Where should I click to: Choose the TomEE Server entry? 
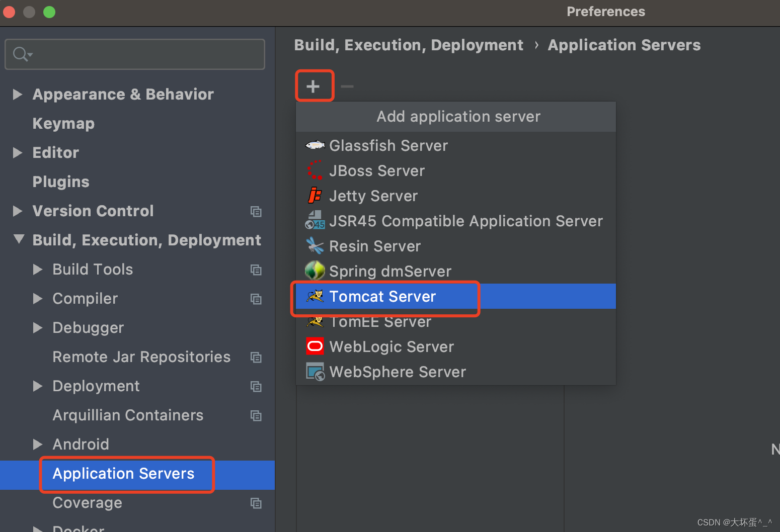coord(380,321)
